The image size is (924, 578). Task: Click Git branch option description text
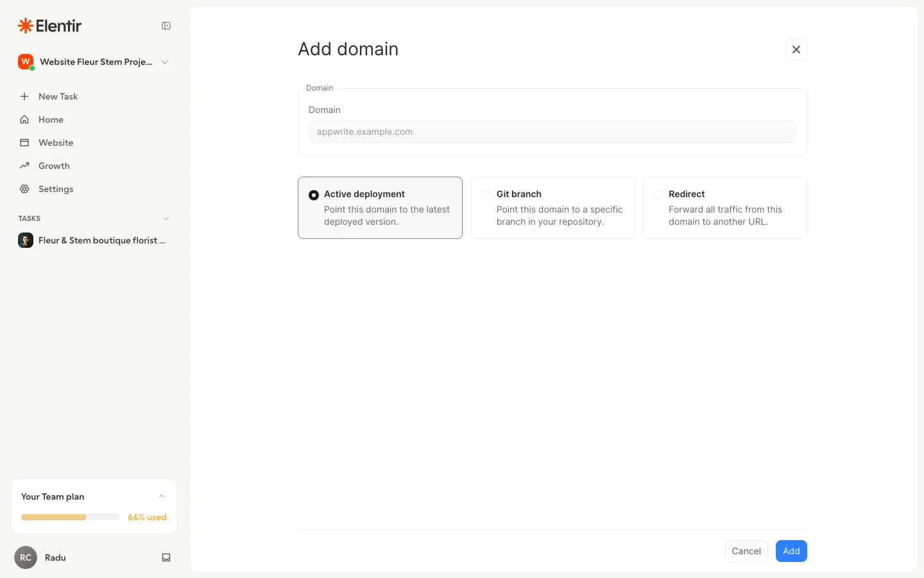560,216
